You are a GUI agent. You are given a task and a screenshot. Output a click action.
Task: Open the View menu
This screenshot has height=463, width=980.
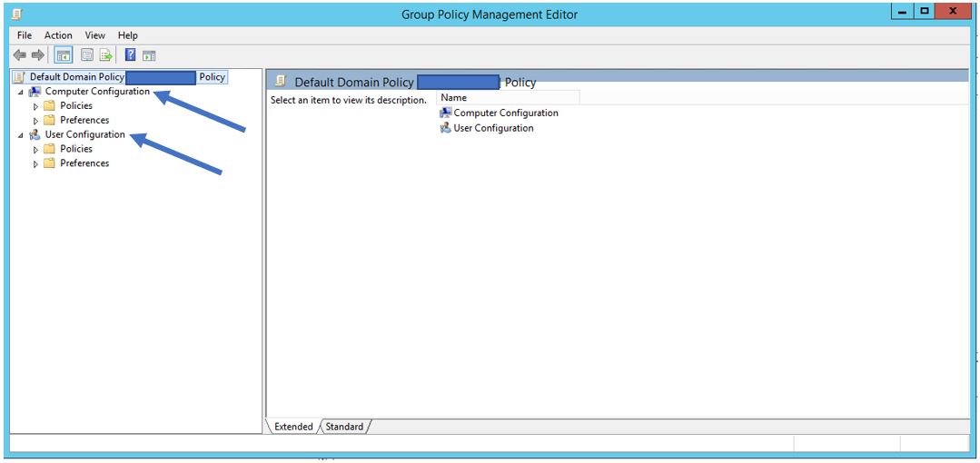(x=95, y=35)
